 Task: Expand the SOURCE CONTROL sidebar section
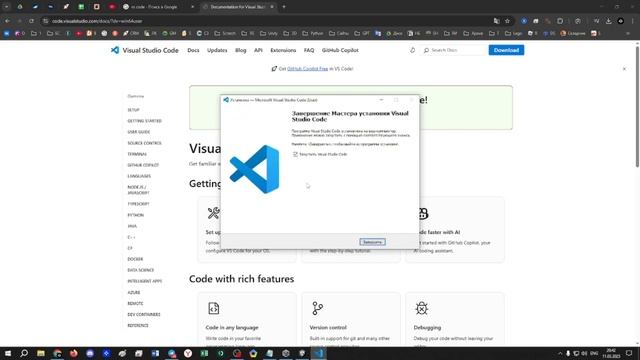pos(144,143)
